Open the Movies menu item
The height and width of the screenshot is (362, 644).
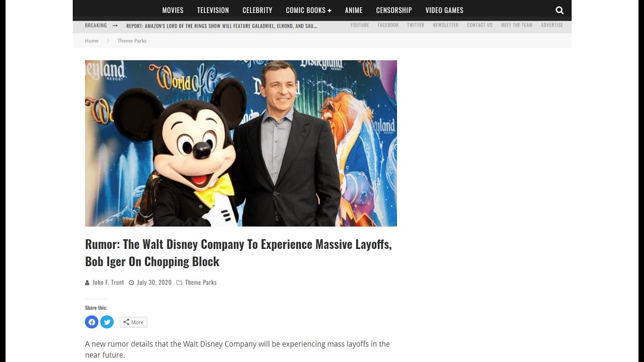[x=173, y=10]
